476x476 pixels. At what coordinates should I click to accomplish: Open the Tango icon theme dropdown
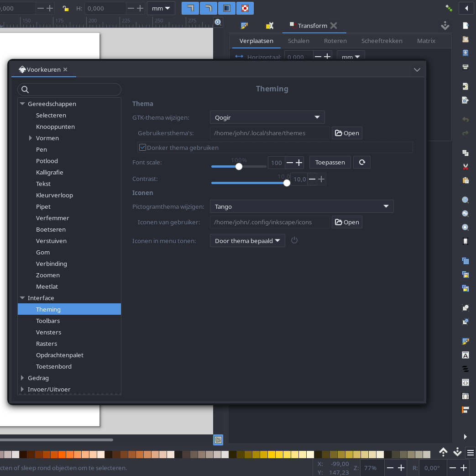coord(301,206)
